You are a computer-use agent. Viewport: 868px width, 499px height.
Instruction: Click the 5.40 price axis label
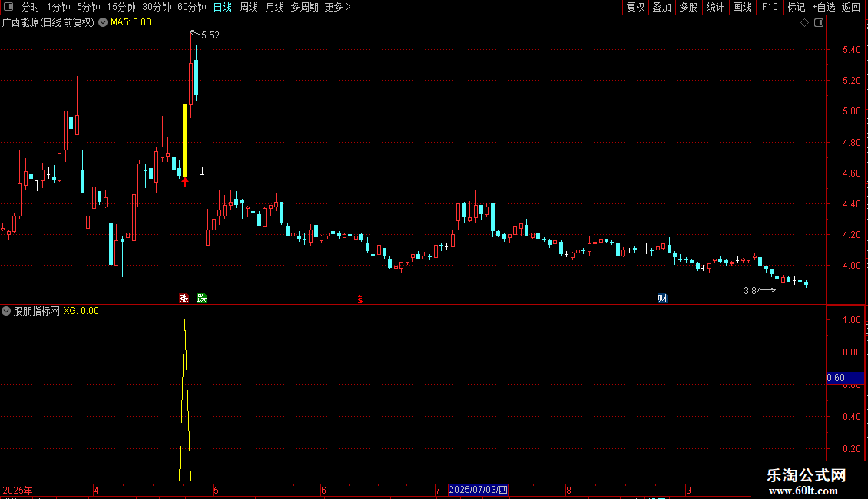pos(851,50)
